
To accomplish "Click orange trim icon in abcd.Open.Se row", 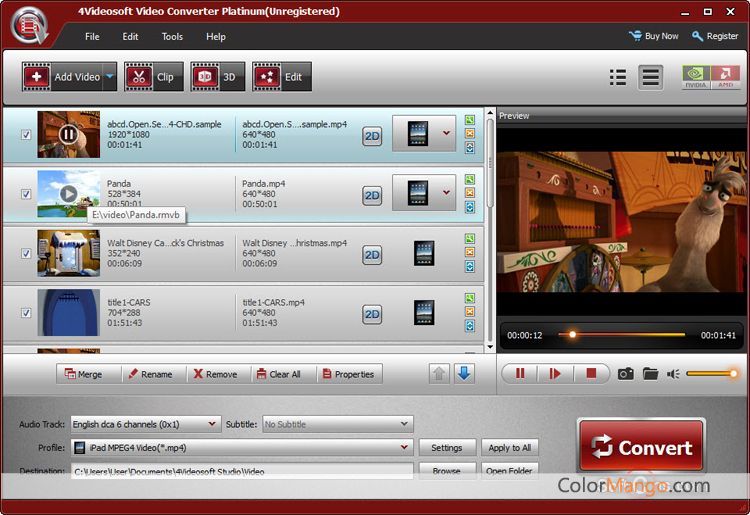I will coord(470,133).
